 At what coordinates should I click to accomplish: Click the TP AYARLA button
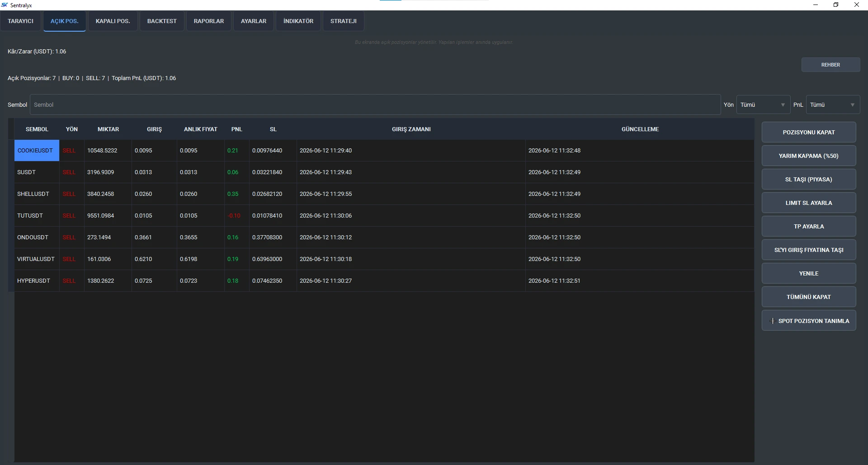pyautogui.click(x=809, y=226)
